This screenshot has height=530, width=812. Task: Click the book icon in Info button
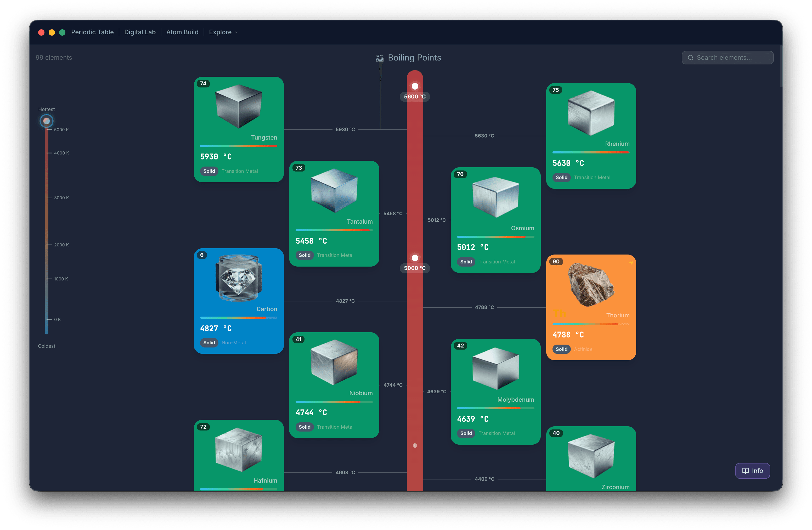[746, 471]
